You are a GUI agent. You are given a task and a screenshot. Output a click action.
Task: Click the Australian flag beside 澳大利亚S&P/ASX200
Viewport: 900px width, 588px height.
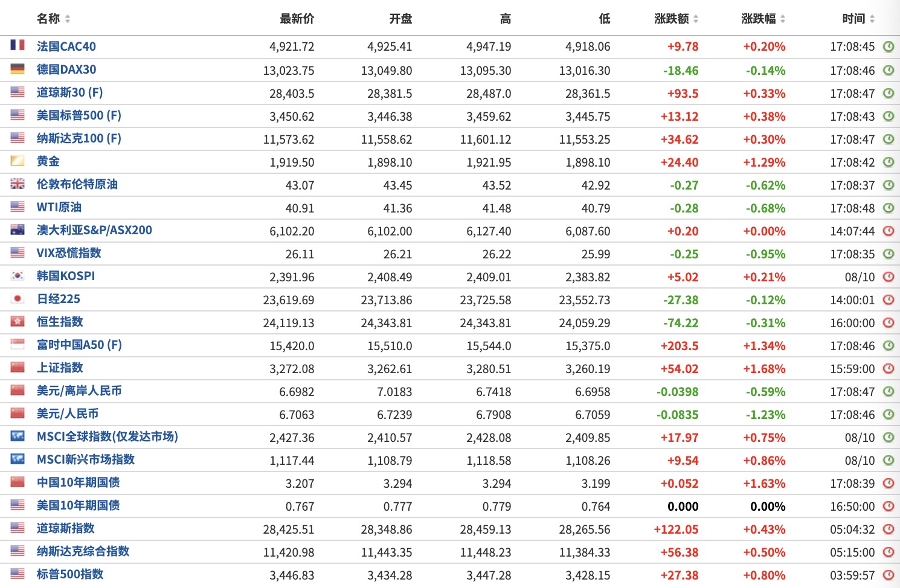[x=18, y=230]
